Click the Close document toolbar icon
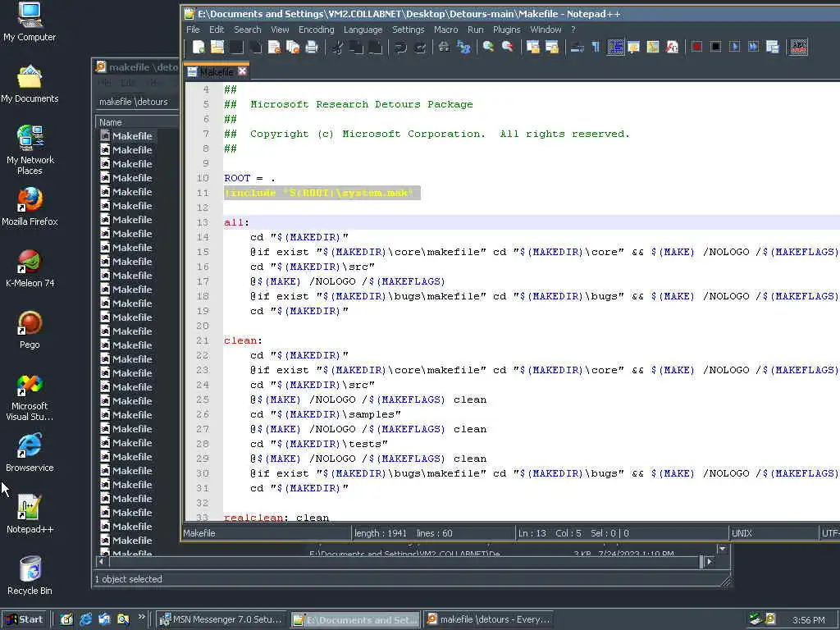The width and height of the screenshot is (840, 630). point(274,47)
